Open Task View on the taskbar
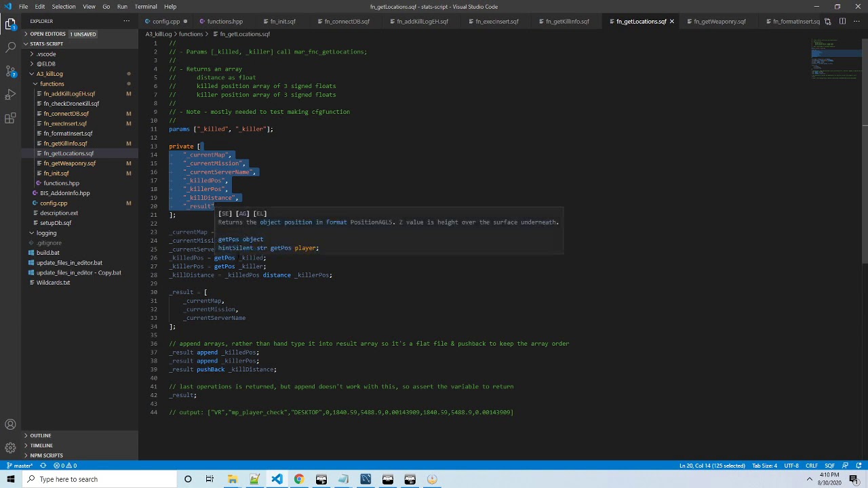Screen dimensions: 868x488 coord(210,479)
